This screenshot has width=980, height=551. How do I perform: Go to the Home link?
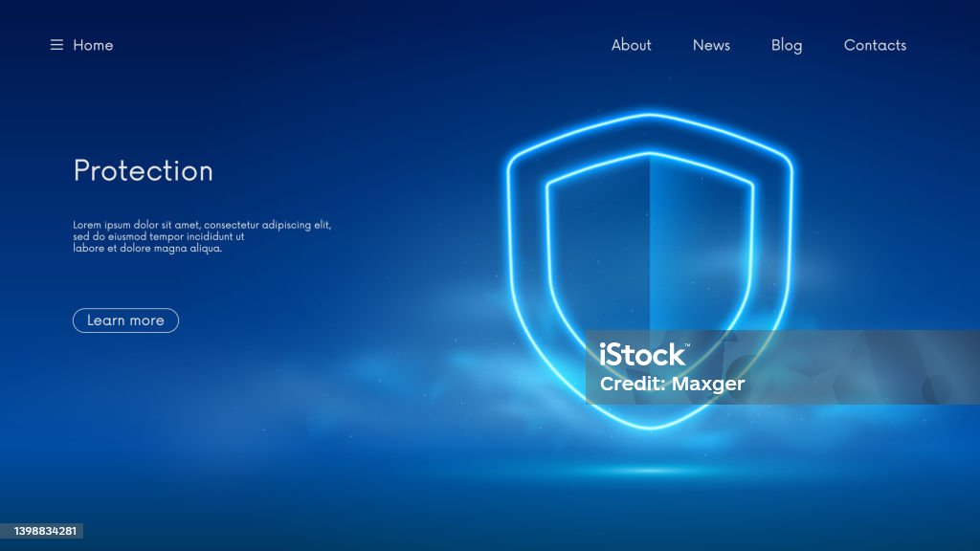(93, 45)
